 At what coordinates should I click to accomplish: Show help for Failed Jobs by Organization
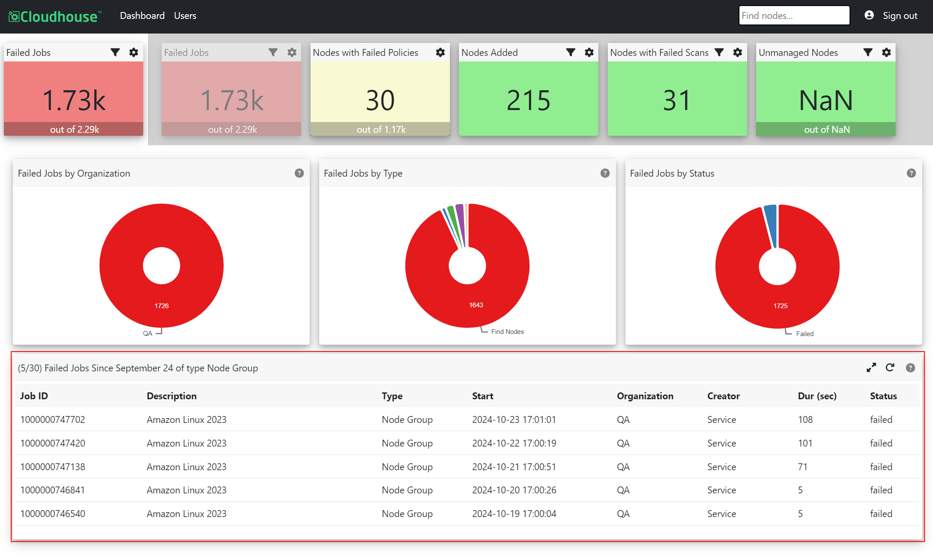(x=299, y=173)
